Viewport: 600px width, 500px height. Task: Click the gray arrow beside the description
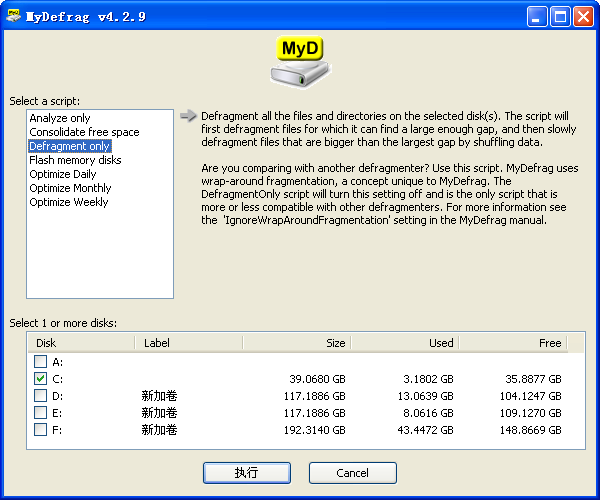pos(188,116)
